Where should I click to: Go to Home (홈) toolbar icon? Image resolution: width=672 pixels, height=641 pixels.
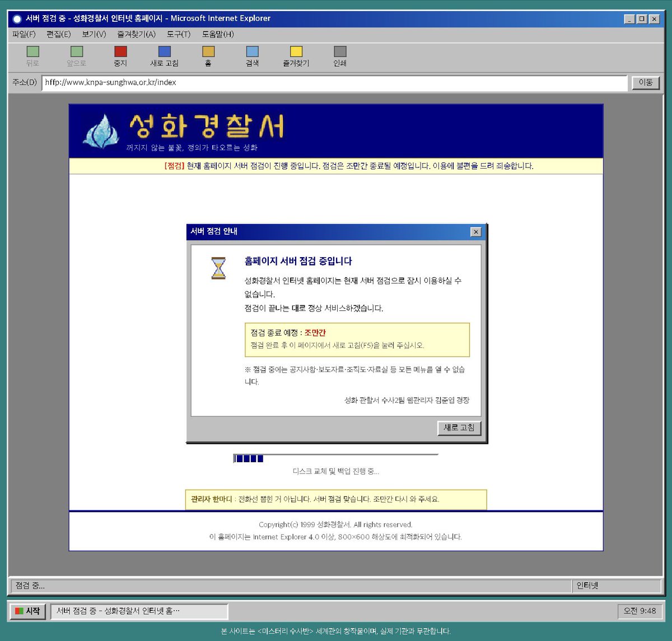pos(208,52)
